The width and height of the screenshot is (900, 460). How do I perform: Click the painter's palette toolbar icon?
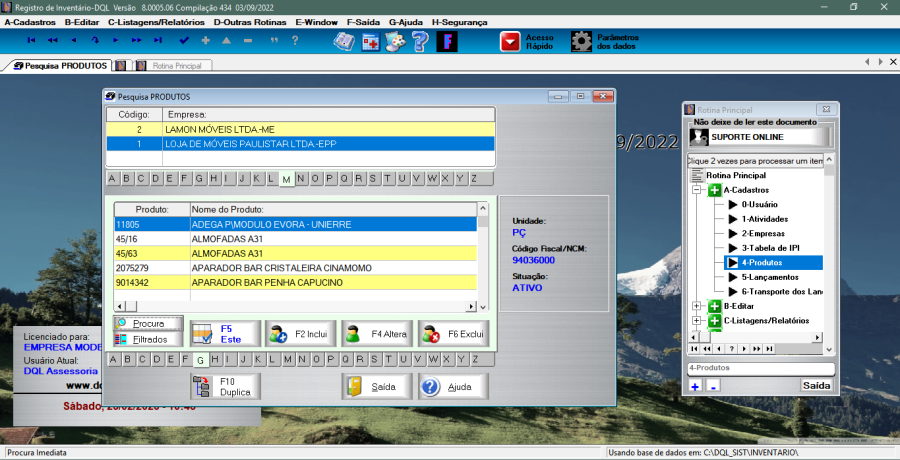click(395, 41)
